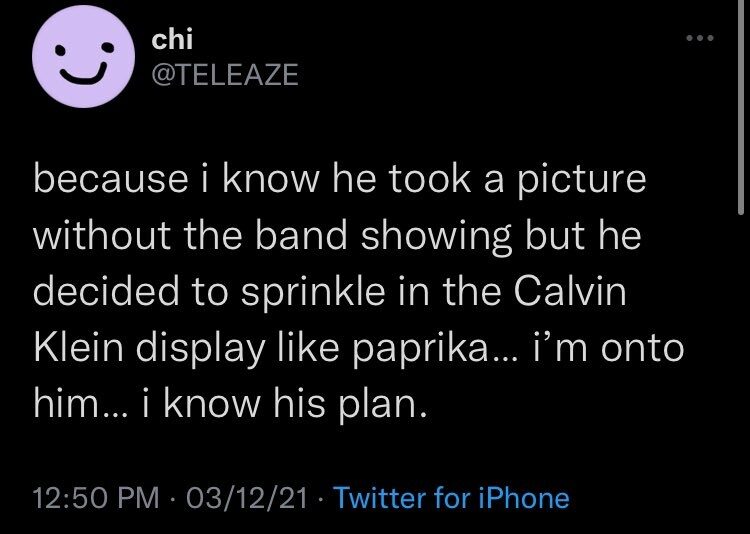Open the profile via display name "chi"
The width and height of the screenshot is (750, 534).
pyautogui.click(x=167, y=41)
